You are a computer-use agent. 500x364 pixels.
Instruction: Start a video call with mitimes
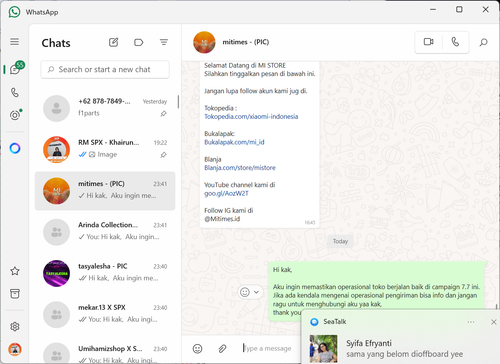coord(428,42)
